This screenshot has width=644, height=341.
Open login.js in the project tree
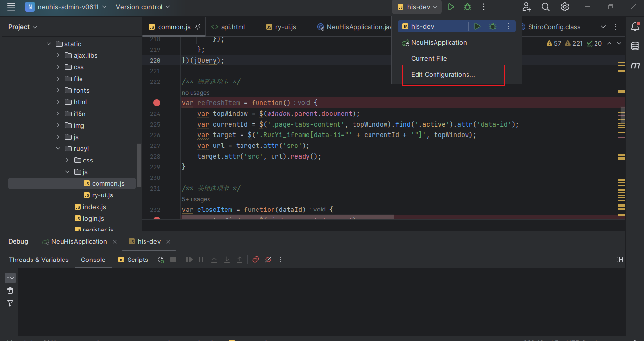click(x=93, y=218)
